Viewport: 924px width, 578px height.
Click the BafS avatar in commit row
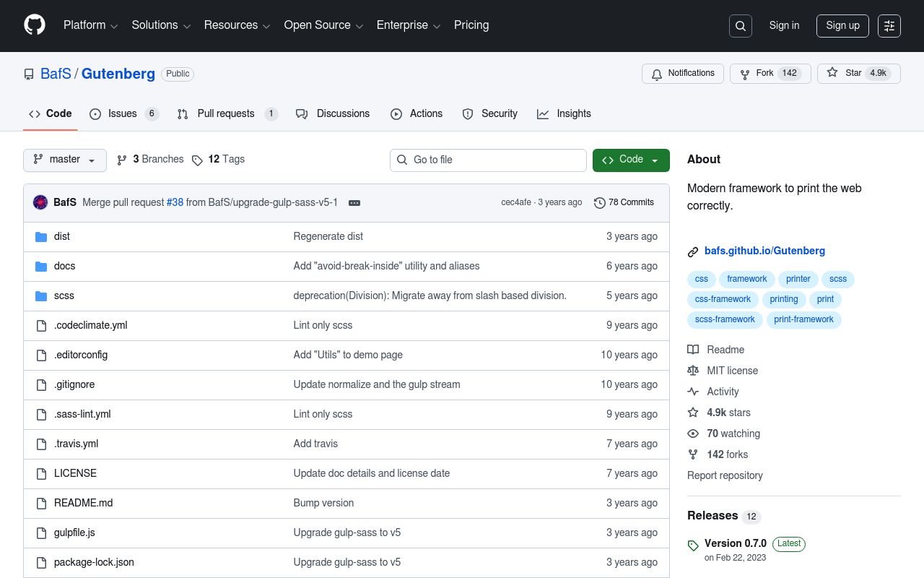point(40,202)
